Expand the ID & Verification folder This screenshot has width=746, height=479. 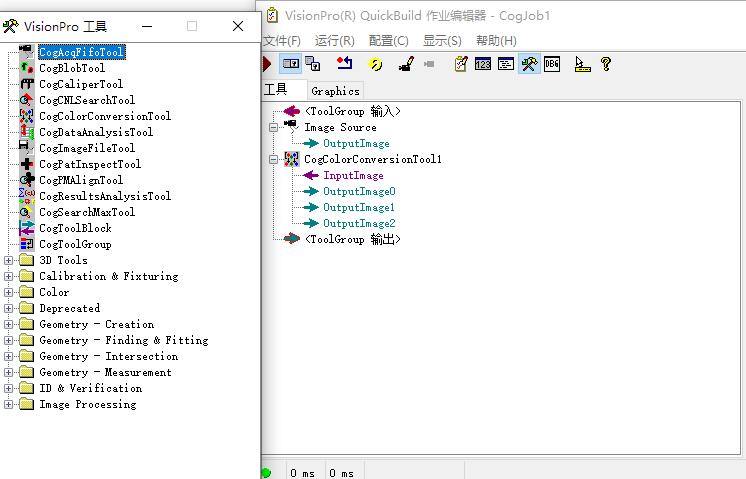(x=8, y=388)
